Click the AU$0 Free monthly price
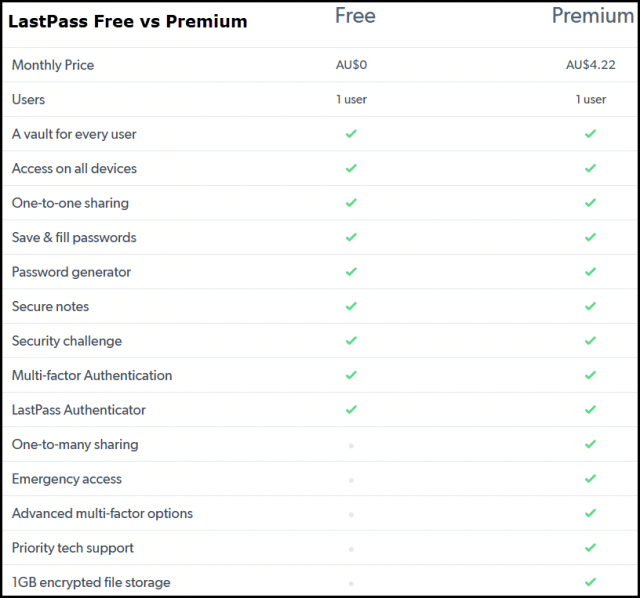 click(351, 65)
